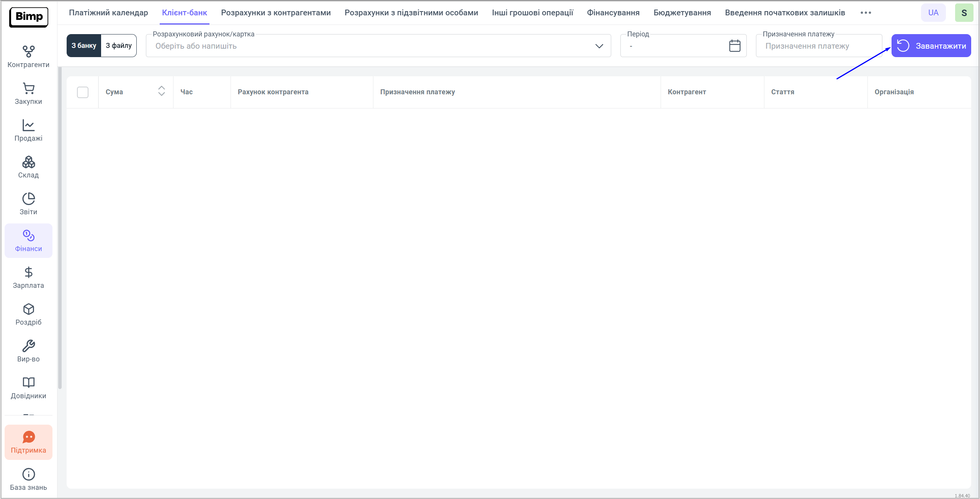Select the З банку toggle option
This screenshot has height=499, width=980.
(84, 46)
